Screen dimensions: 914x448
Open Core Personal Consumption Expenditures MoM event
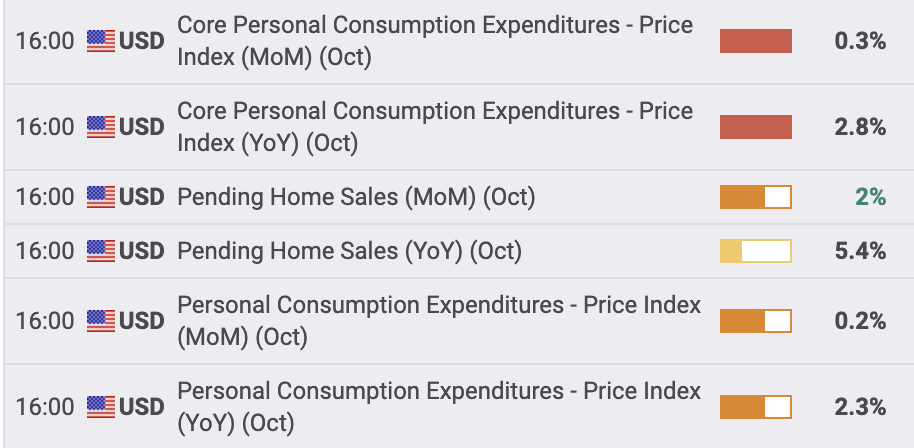434,41
